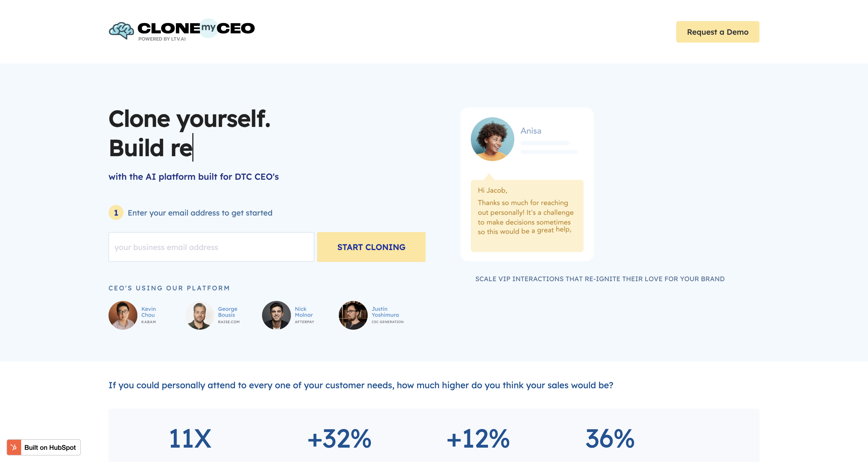Click the CLONEmyCEO logo text

(x=196, y=28)
